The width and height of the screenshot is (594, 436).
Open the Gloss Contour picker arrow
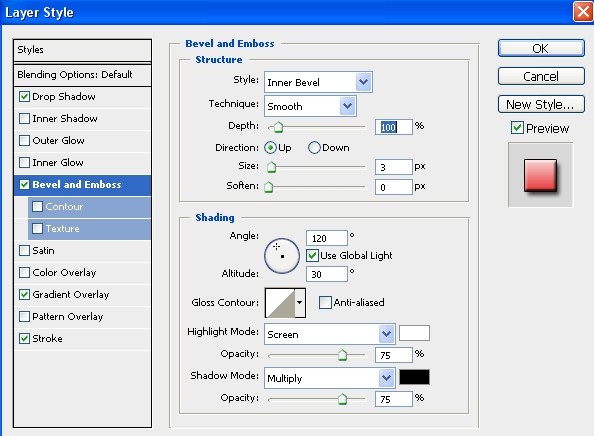point(300,303)
